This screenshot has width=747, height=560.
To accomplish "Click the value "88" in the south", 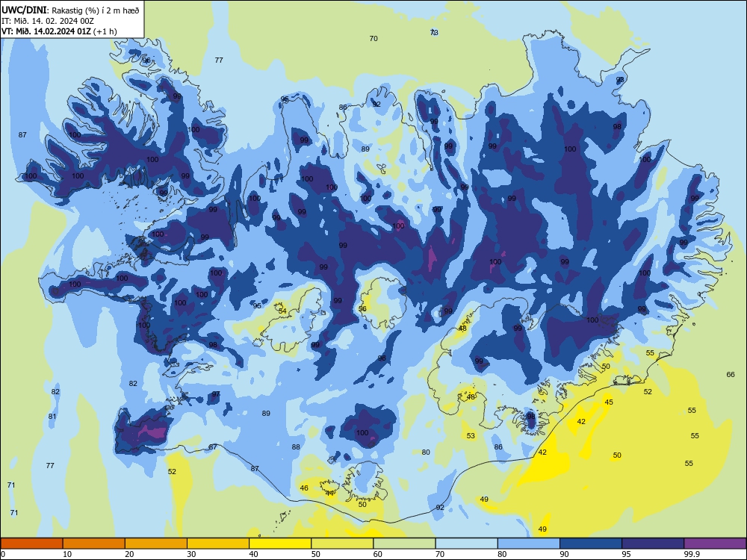I will (296, 447).
